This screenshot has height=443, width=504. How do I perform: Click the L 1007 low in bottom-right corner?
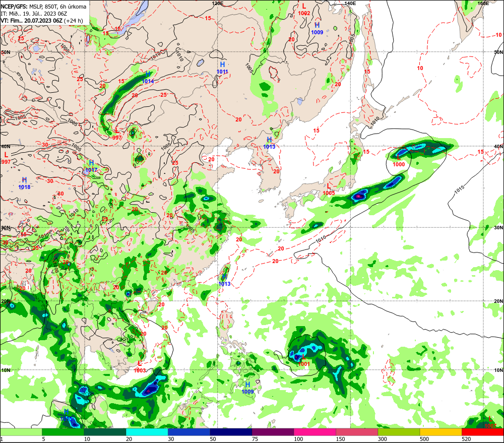click(x=490, y=422)
